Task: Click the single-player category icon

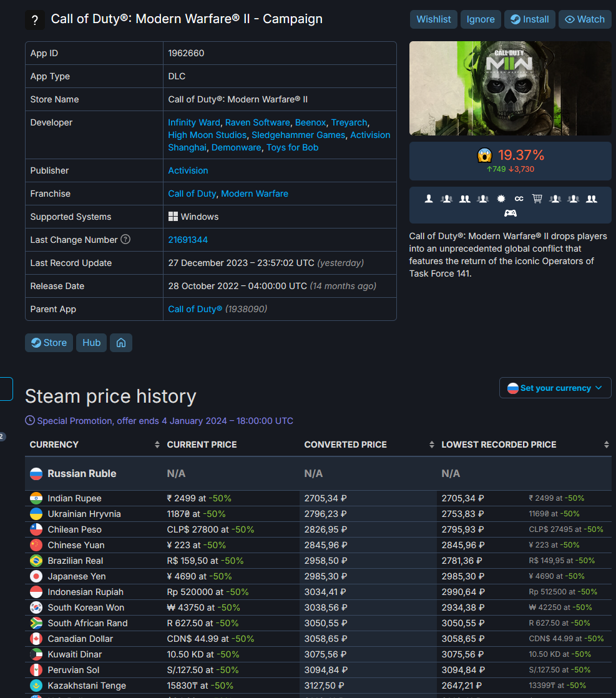Action: pos(429,199)
